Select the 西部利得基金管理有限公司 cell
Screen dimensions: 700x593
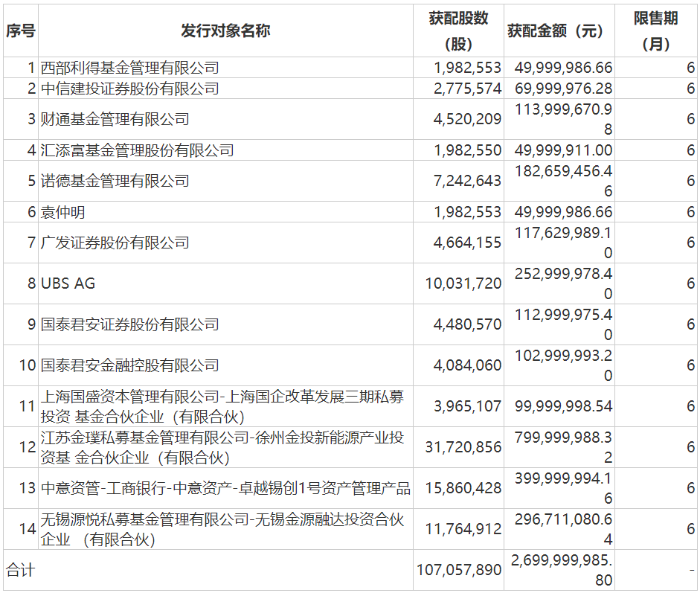click(x=225, y=68)
